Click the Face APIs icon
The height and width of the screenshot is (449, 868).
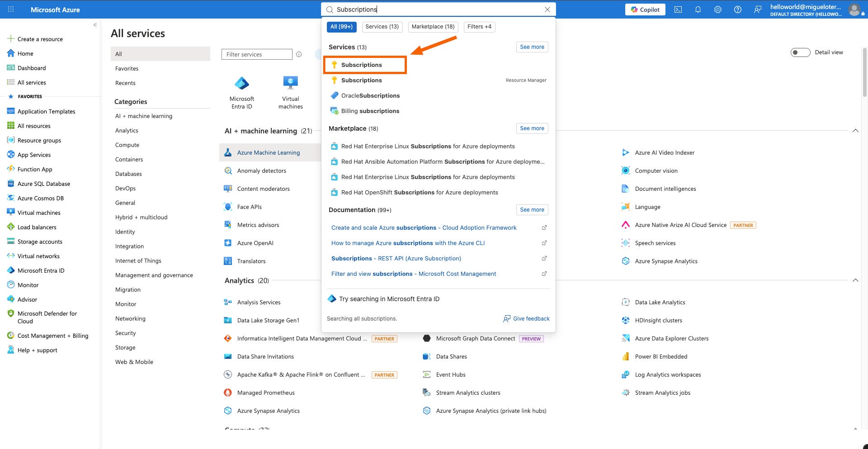(x=228, y=207)
